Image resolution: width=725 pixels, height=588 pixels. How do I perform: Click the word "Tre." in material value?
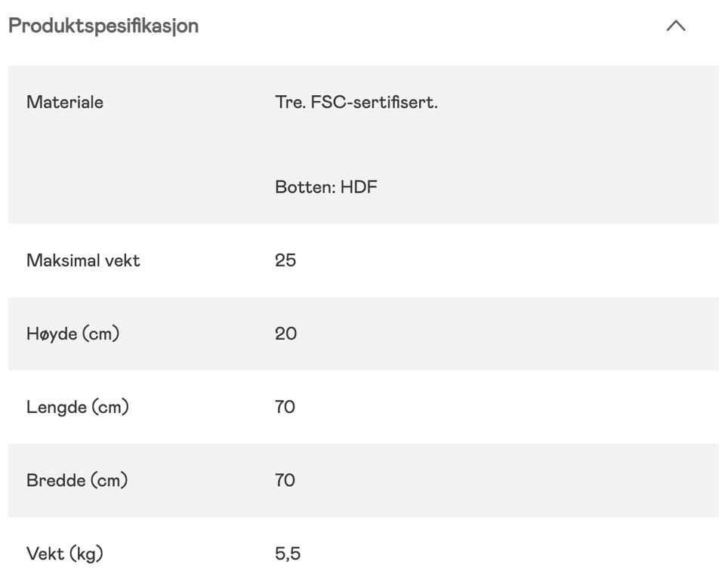point(290,102)
